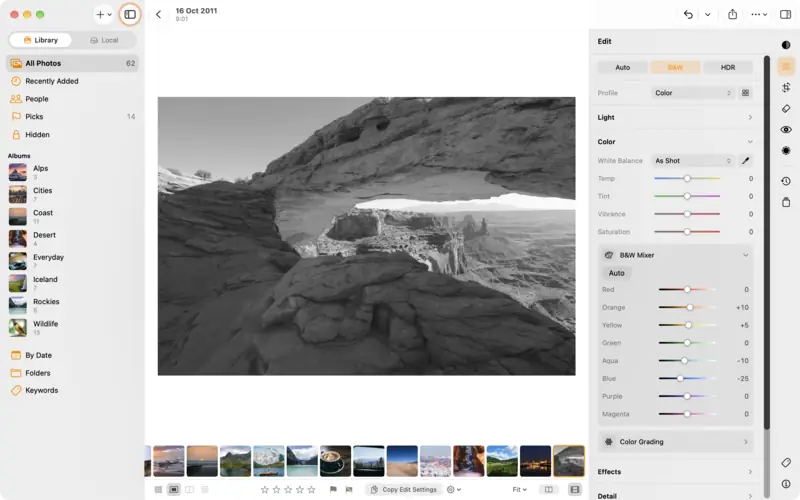Open the White Balance As Shot dropdown
800x500 pixels.
[693, 161]
